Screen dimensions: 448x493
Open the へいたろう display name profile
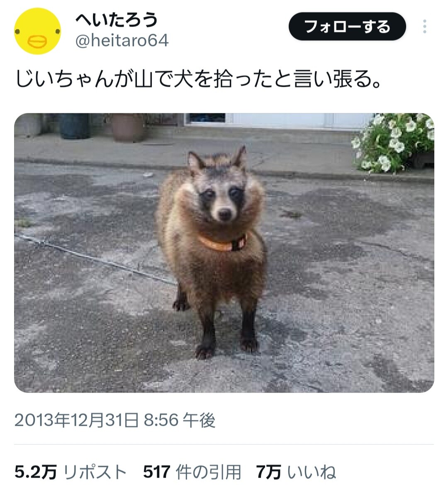pos(116,20)
